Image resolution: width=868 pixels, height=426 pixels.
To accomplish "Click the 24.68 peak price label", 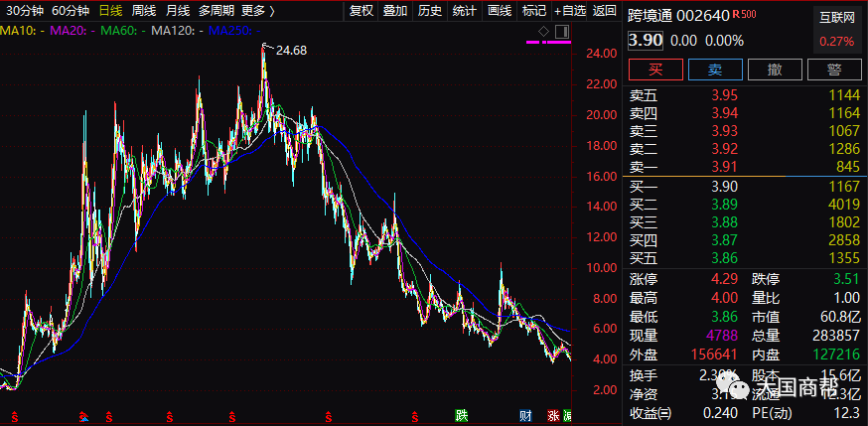I will pos(292,51).
